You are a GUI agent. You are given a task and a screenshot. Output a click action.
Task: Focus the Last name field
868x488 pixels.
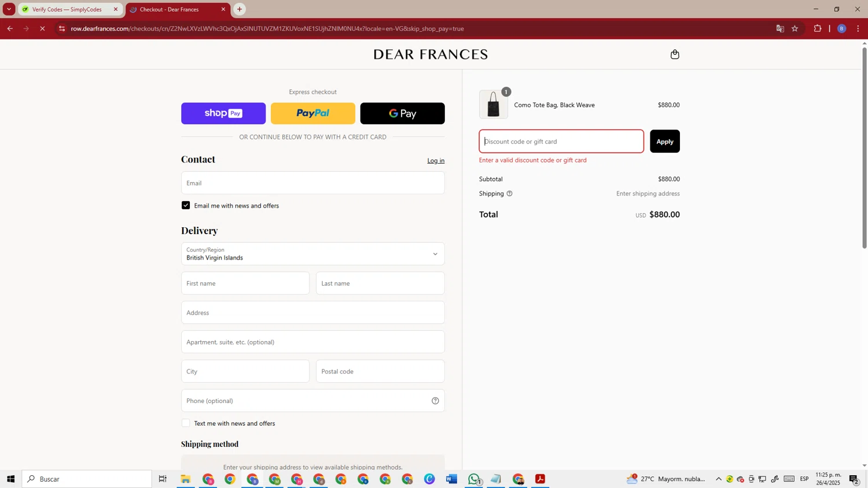(x=380, y=283)
